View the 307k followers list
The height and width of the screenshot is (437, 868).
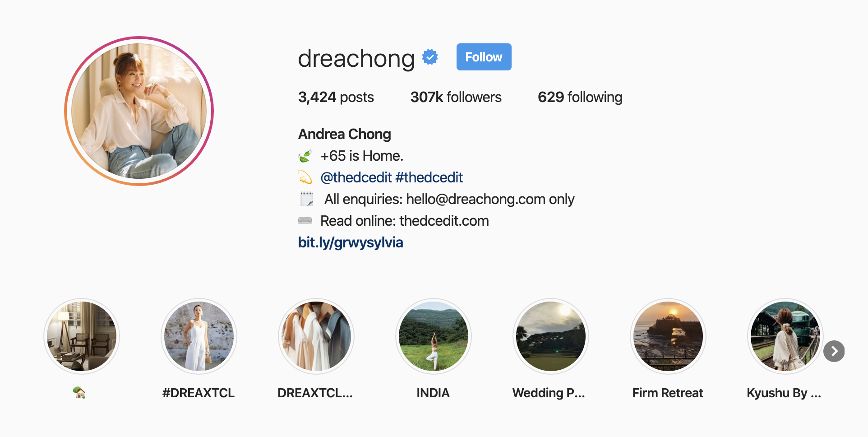[x=456, y=97]
